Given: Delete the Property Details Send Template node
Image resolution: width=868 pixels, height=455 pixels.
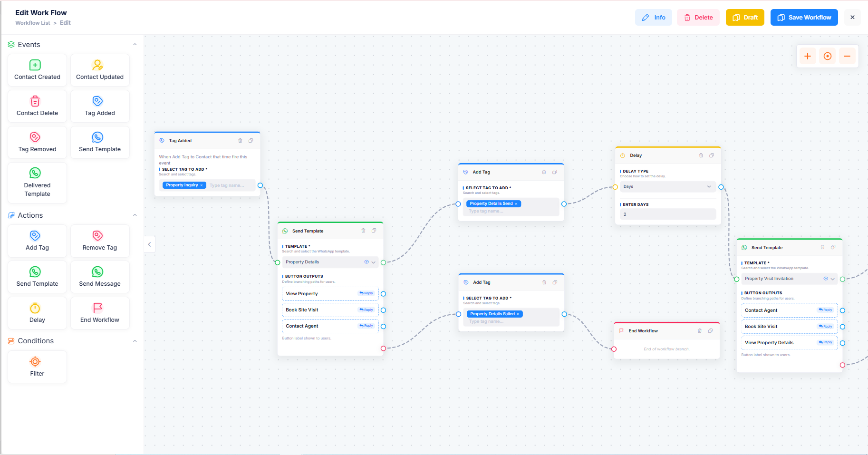Looking at the screenshot, I should (x=363, y=231).
